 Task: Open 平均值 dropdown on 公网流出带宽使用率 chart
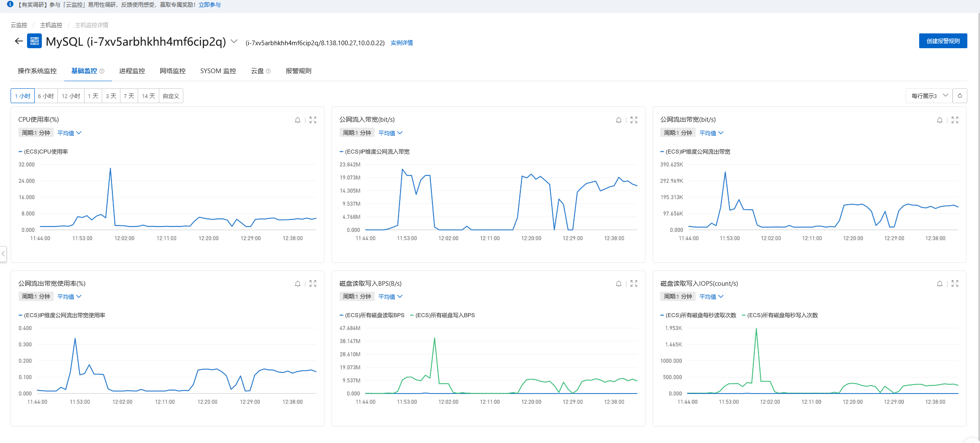(x=69, y=296)
